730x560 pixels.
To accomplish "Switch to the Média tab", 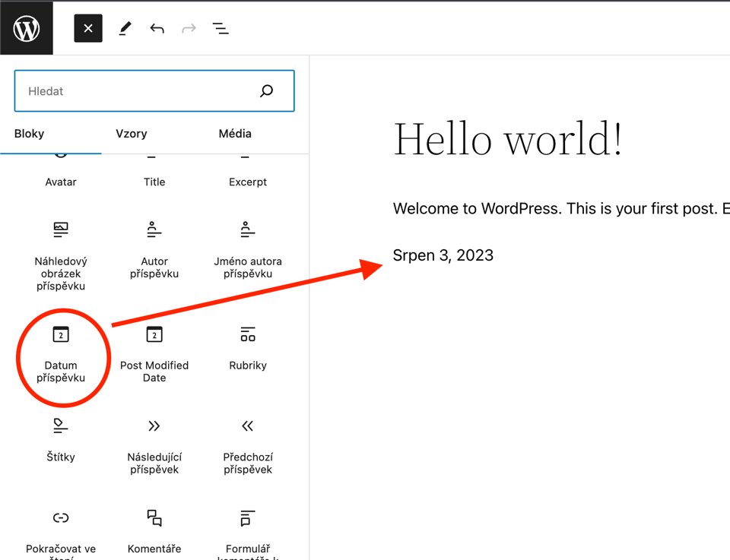I will (x=235, y=134).
